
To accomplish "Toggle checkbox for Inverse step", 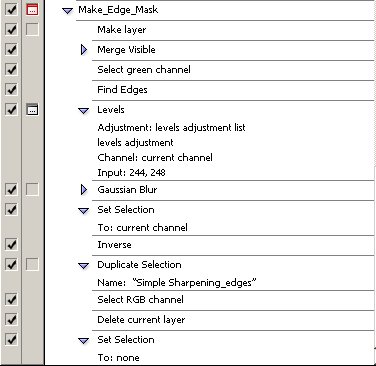I will (11, 245).
